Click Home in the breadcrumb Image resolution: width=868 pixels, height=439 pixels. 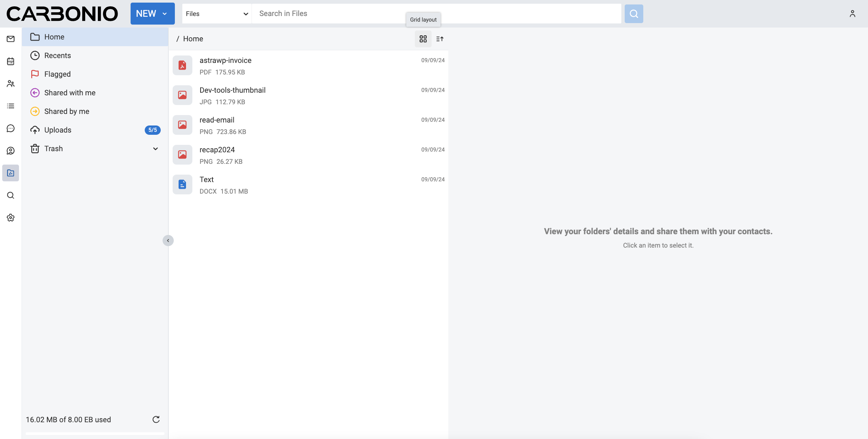[193, 39]
